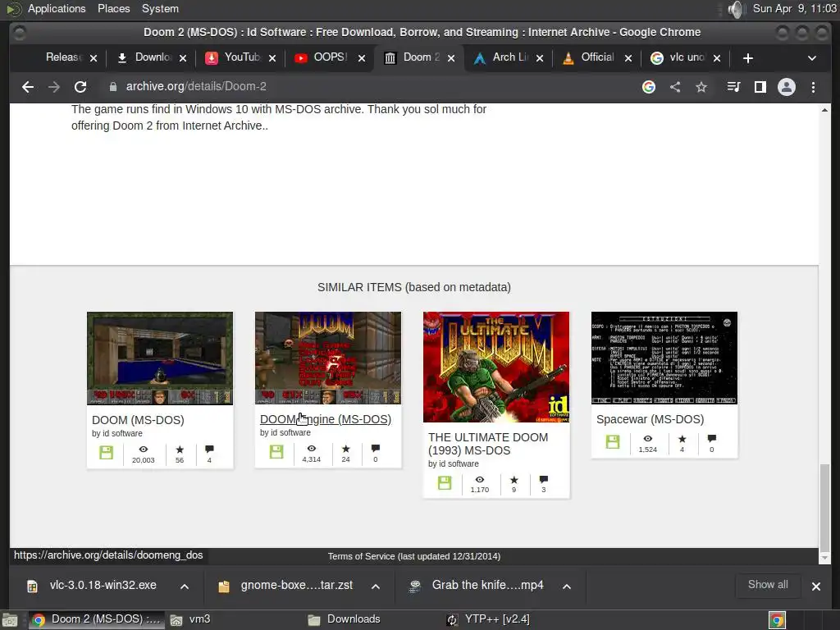
Task: Click the views eye icon on DOOM (MS-DOS) card
Action: tap(143, 449)
